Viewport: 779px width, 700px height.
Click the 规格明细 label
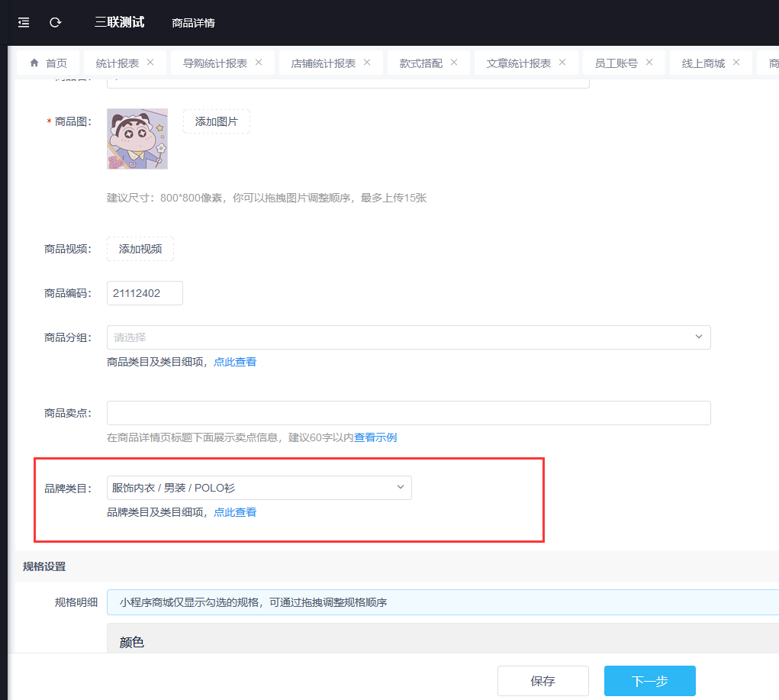click(76, 602)
